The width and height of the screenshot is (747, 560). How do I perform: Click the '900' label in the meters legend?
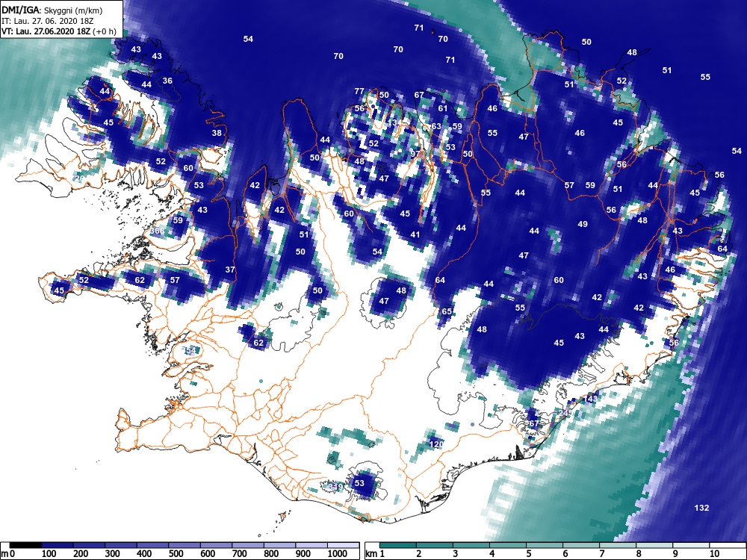point(303,554)
